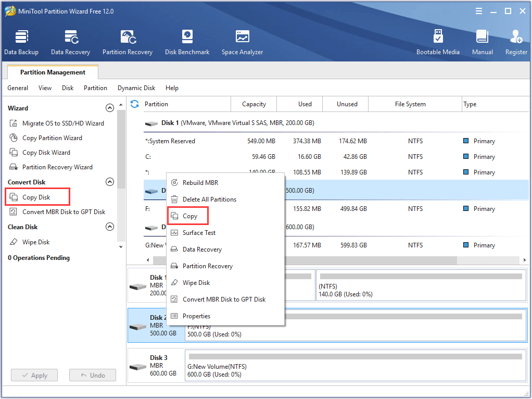Click Migrate OS to SSD/HD Wizard

point(63,123)
